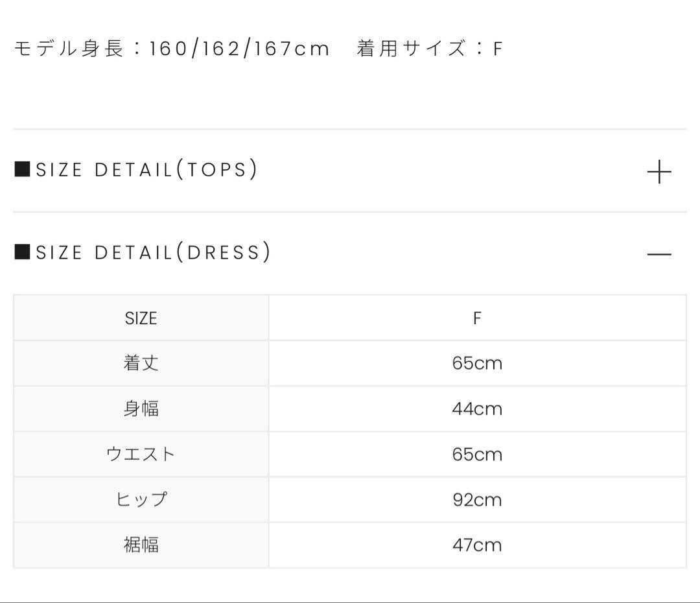
Task: Select the 47cm 裾幅 value
Action: tap(477, 545)
